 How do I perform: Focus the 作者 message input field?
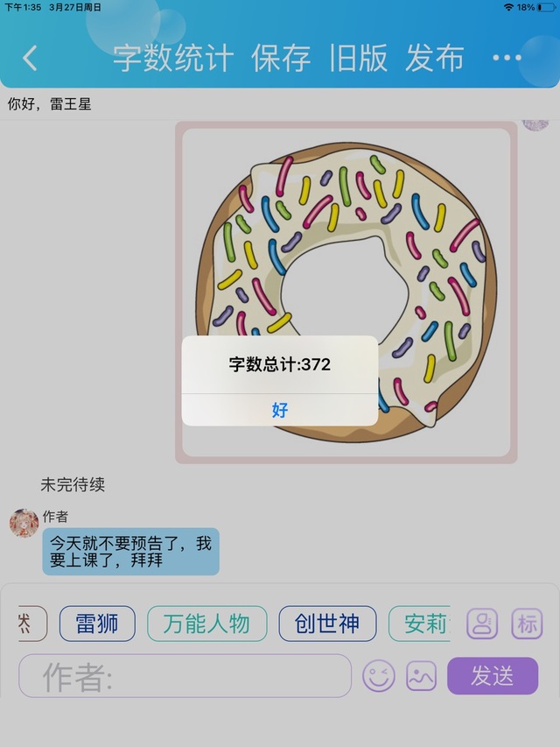point(185,675)
